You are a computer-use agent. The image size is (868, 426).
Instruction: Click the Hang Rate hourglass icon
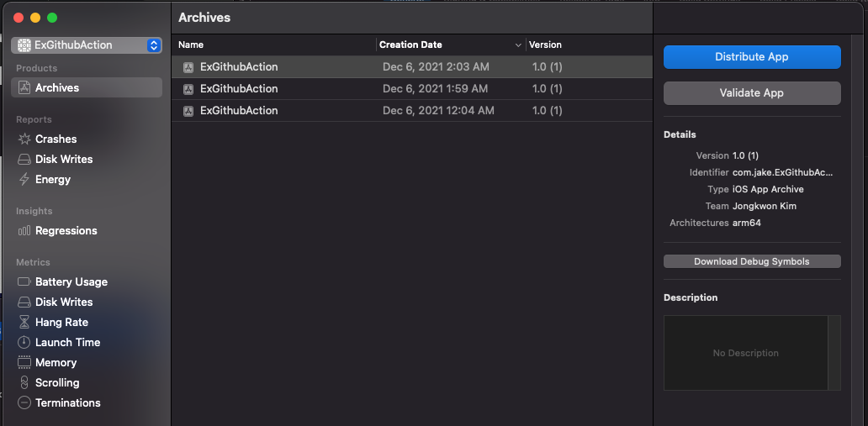tap(24, 322)
